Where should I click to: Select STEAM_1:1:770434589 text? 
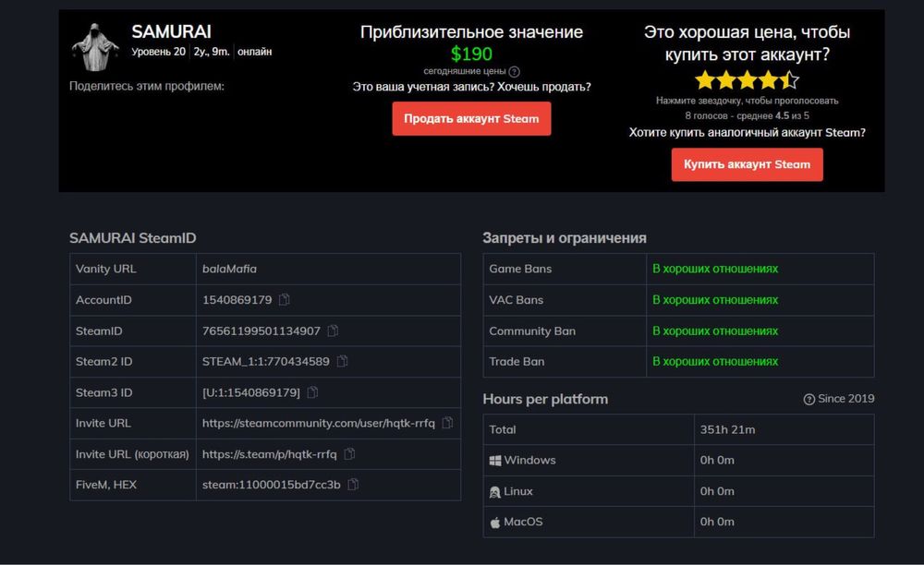pyautogui.click(x=266, y=361)
